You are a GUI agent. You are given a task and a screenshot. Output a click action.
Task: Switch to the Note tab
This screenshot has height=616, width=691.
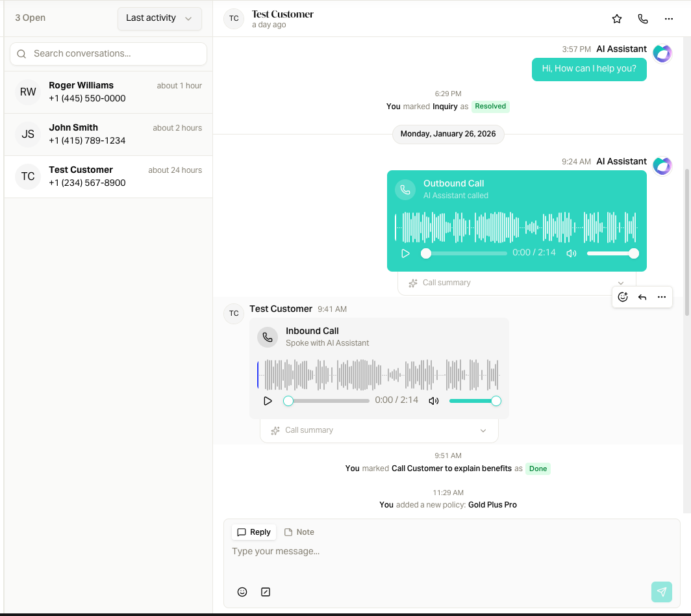299,532
